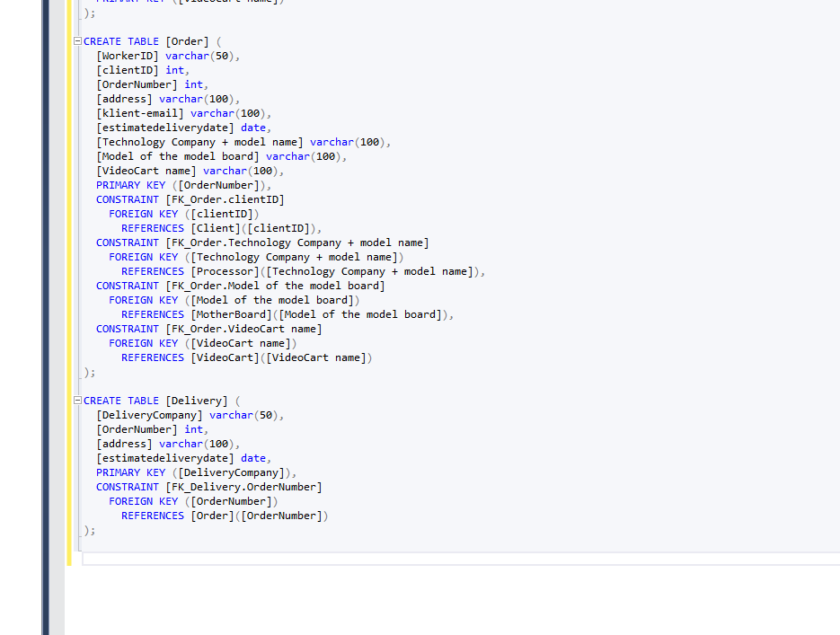Click the empty line below Delivery table
Viewport: 840px width, 635px height.
click(x=359, y=559)
